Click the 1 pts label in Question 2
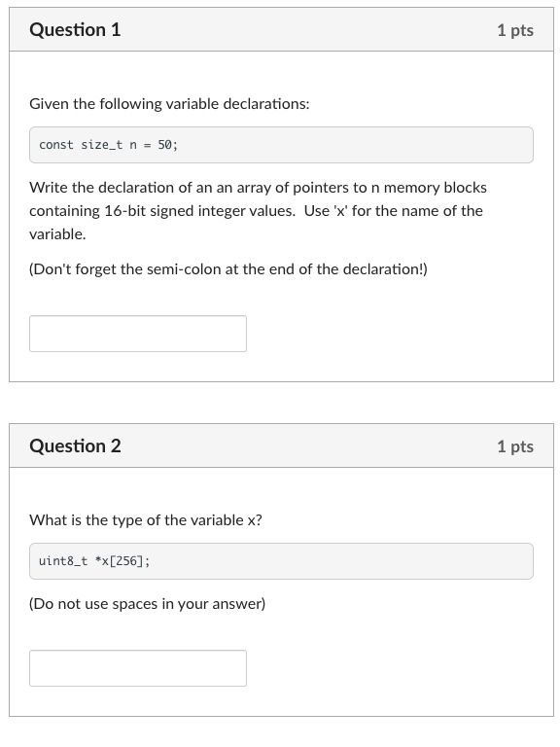This screenshot has width=560, height=747. point(515,446)
